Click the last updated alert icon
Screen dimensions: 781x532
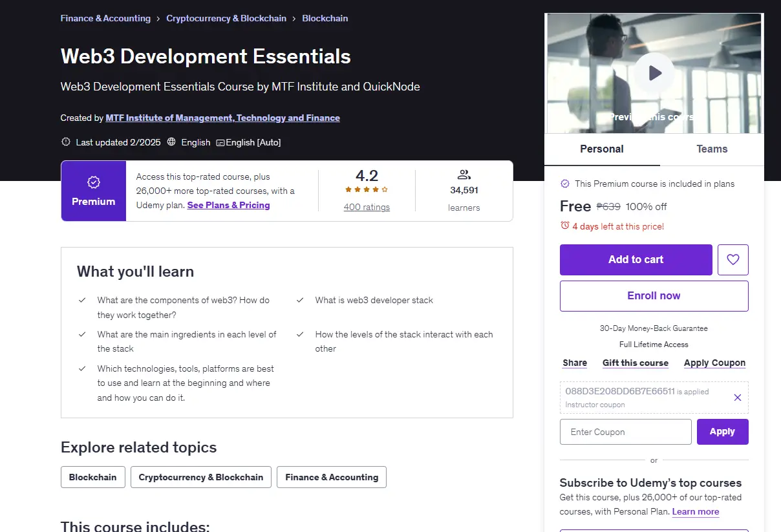pos(65,142)
